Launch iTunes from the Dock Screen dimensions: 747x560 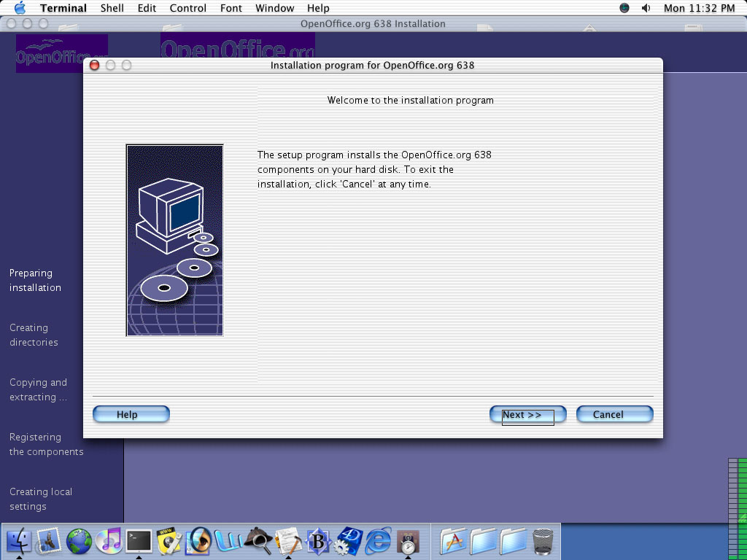[x=109, y=542]
